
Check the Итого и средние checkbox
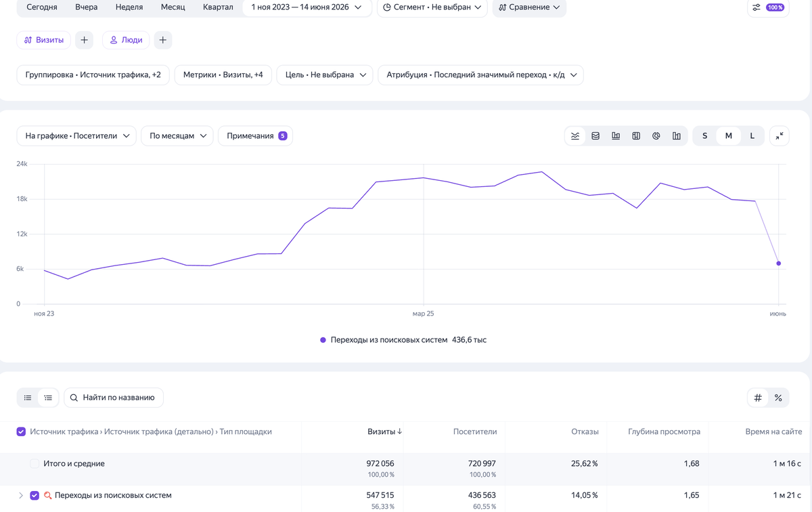(35, 464)
